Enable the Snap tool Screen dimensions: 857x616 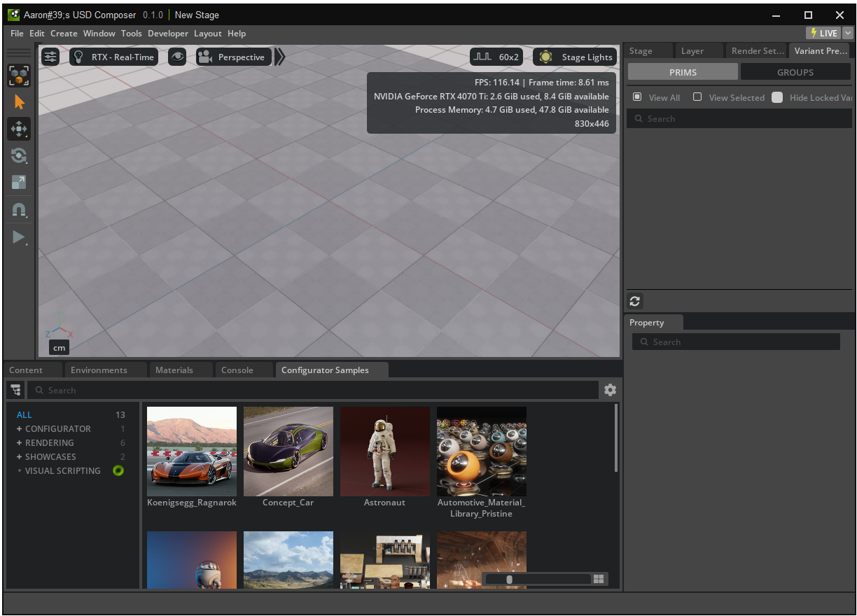coord(18,209)
